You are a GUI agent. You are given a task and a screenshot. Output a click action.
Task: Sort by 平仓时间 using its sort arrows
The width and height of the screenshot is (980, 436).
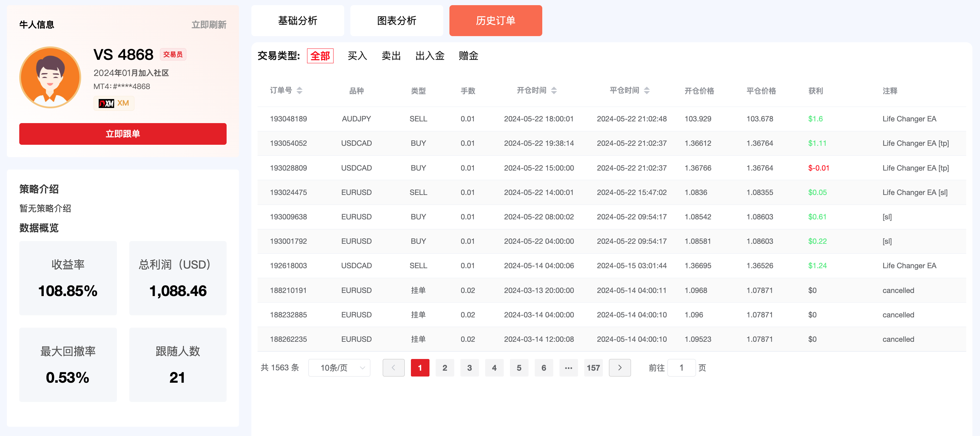point(647,90)
